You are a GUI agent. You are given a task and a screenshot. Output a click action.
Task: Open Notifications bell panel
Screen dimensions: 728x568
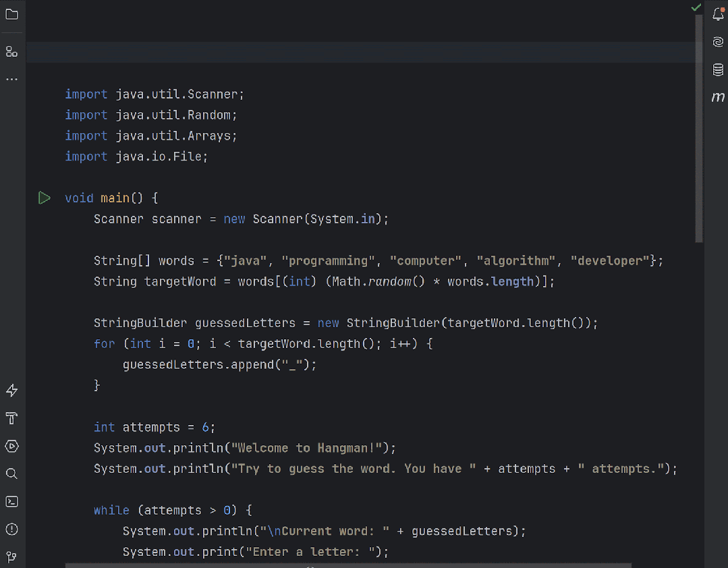pyautogui.click(x=718, y=15)
